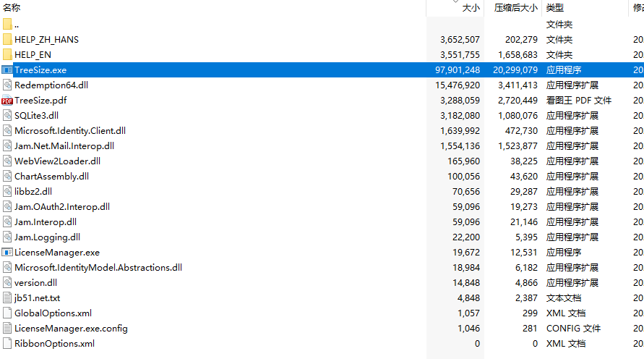Click the type CONFIG 文件
This screenshot has height=359, width=644.
click(573, 329)
